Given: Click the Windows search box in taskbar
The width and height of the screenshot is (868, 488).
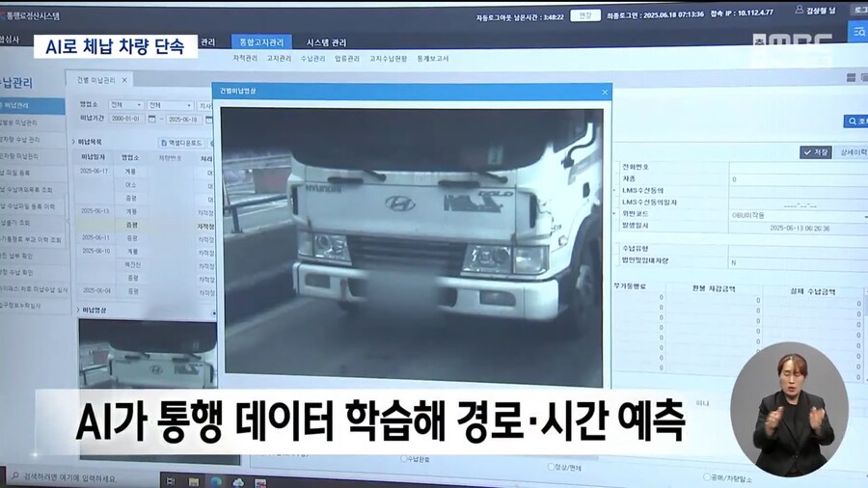Looking at the screenshot, I should pos(83,476).
